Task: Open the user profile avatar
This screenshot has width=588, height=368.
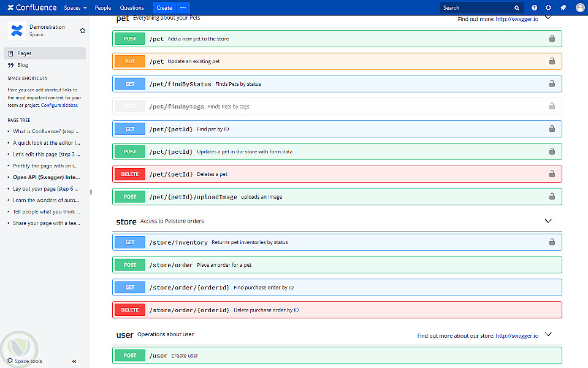Action: 580,7
